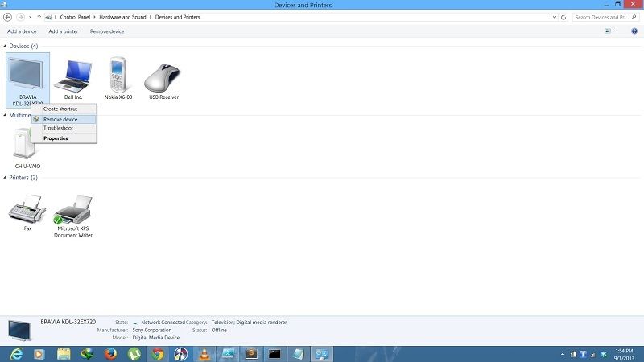This screenshot has height=362, width=644.
Task: Open the Help question mark icon
Action: [x=634, y=31]
